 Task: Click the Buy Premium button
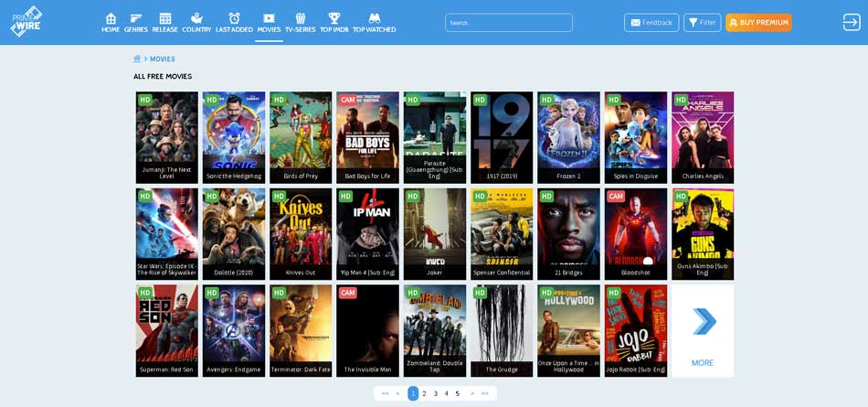click(759, 23)
